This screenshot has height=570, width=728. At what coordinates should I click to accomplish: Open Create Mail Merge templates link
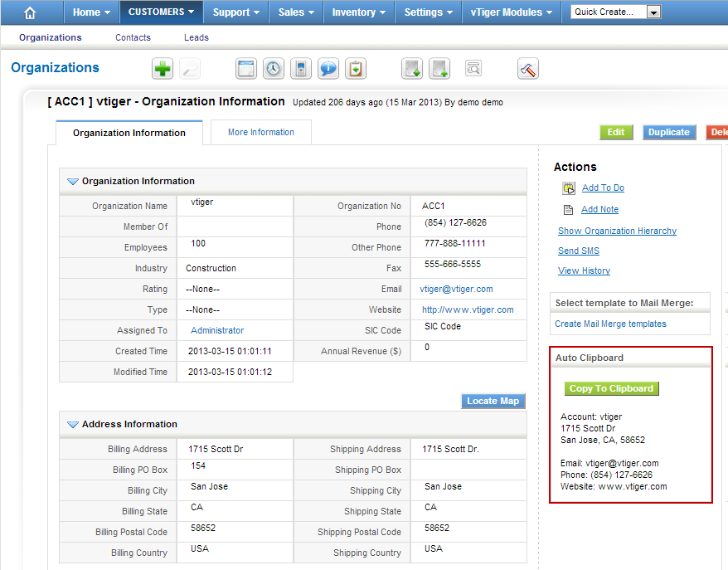[x=610, y=324]
